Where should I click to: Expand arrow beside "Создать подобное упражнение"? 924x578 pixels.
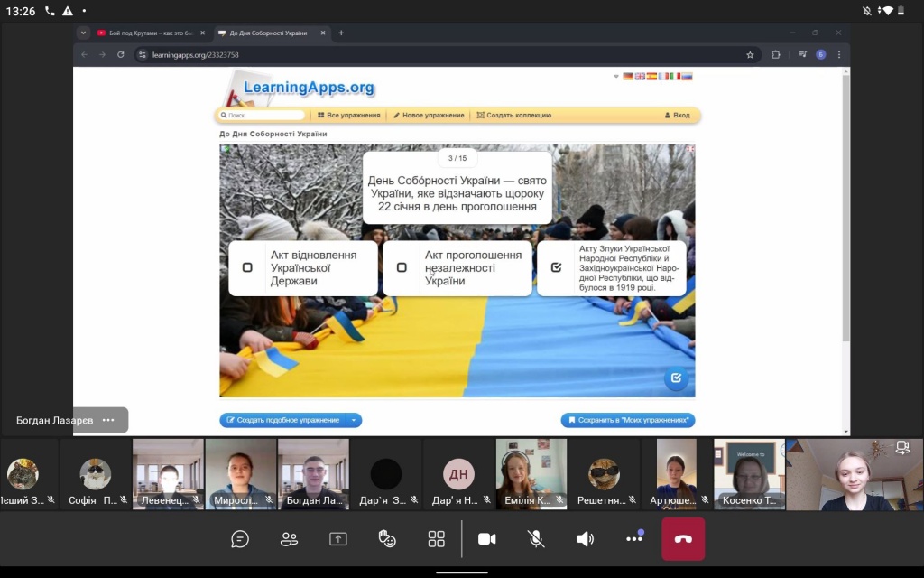tap(356, 420)
